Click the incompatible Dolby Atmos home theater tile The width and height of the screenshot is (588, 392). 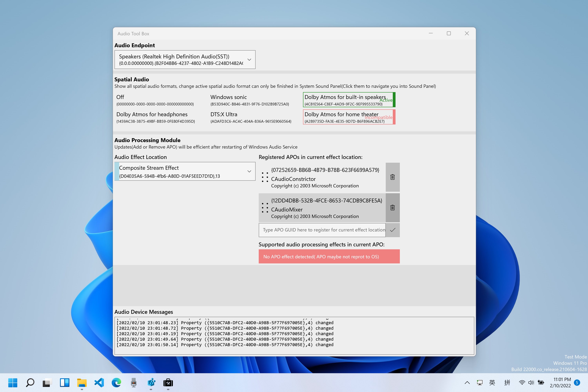click(x=349, y=117)
